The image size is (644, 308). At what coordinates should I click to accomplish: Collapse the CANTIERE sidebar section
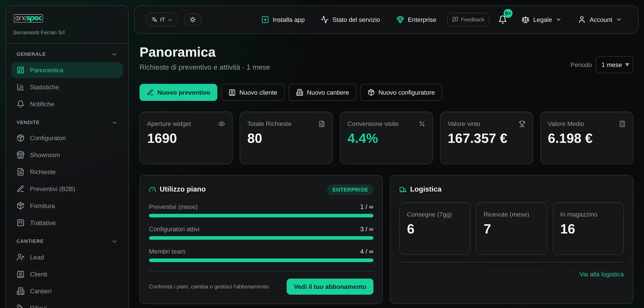[x=114, y=241]
